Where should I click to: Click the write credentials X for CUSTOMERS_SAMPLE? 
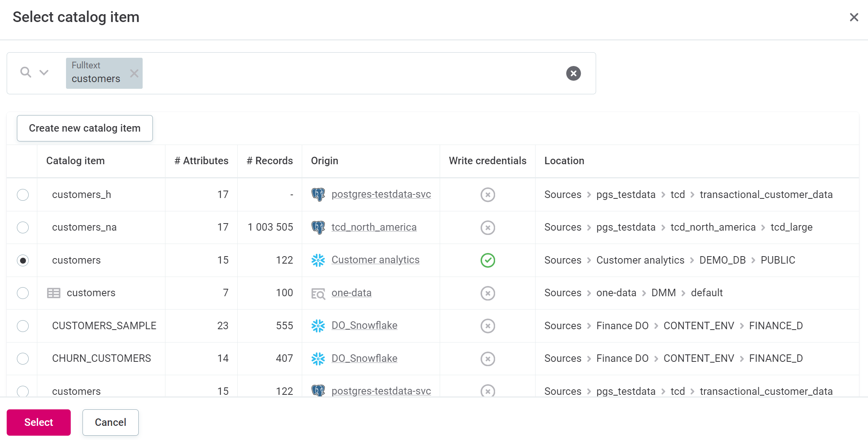(x=488, y=326)
